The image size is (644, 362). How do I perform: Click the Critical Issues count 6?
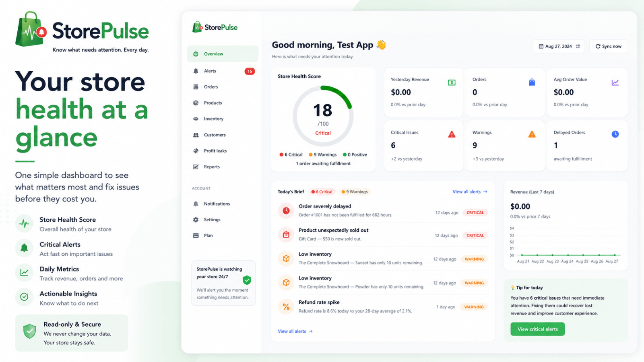coord(393,145)
